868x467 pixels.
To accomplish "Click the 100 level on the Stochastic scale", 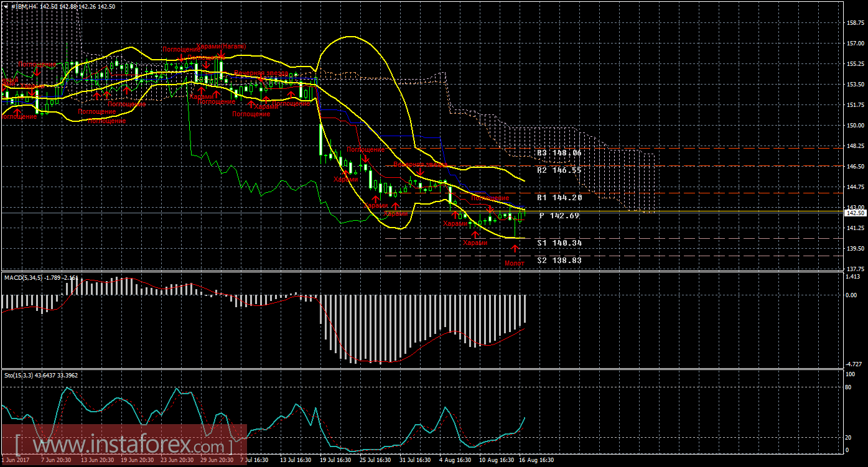I will pyautogui.click(x=852, y=374).
